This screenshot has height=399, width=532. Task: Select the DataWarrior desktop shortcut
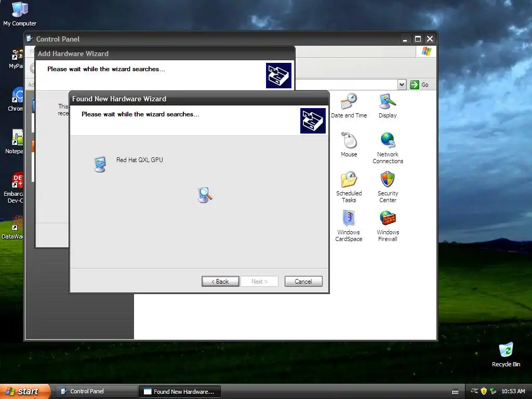point(13,227)
